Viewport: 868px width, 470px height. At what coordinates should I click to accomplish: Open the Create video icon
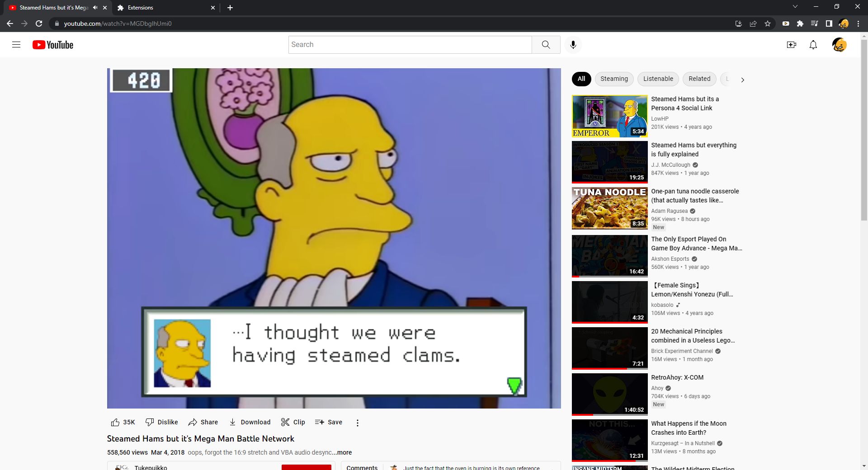click(791, 45)
